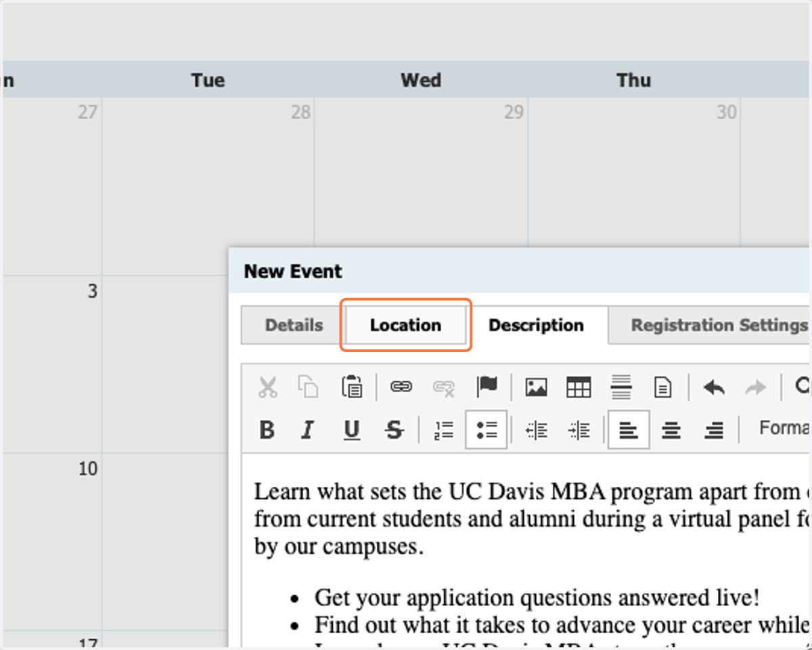
Task: Click the Unlink icon
Action: click(x=444, y=387)
